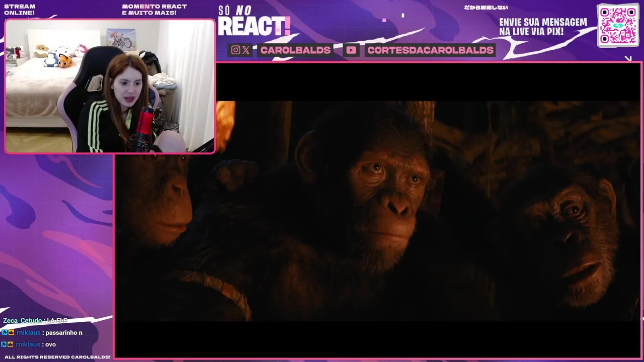Click the movie video with the apes
This screenshot has width=644, height=362.
(x=377, y=210)
